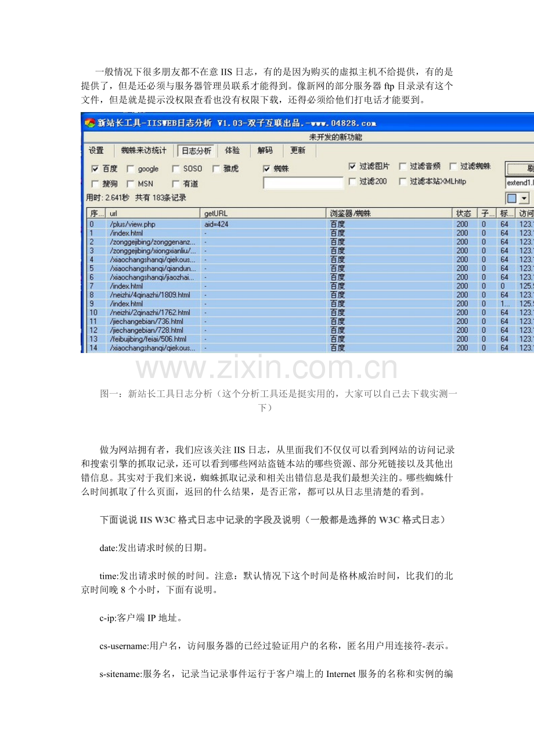
Task: Uncheck the 百度 checkbox
Action: click(95, 169)
